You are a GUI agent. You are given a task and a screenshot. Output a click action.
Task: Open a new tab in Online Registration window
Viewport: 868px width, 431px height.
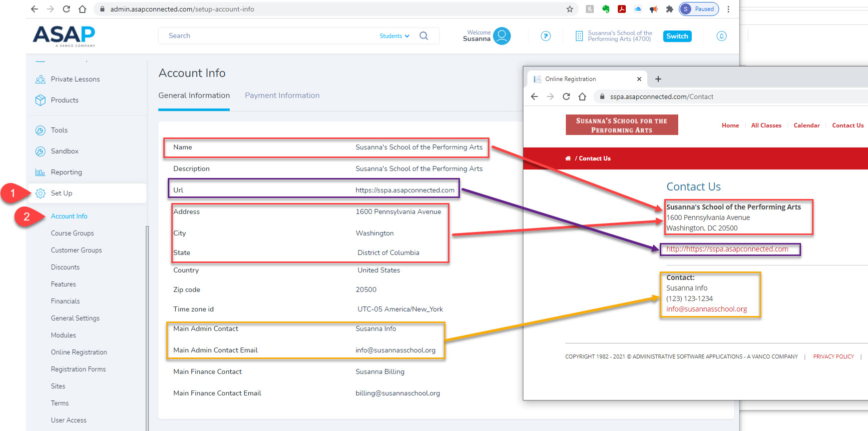click(658, 79)
